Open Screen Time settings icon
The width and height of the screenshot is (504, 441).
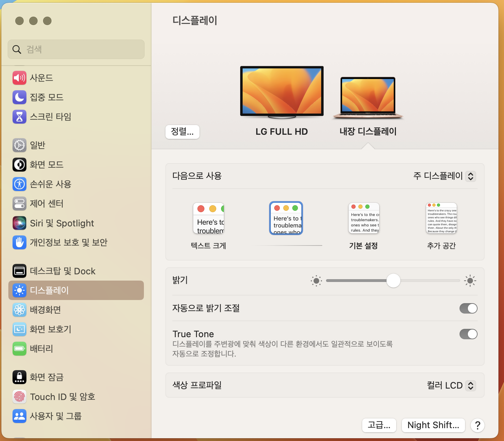tap(19, 117)
